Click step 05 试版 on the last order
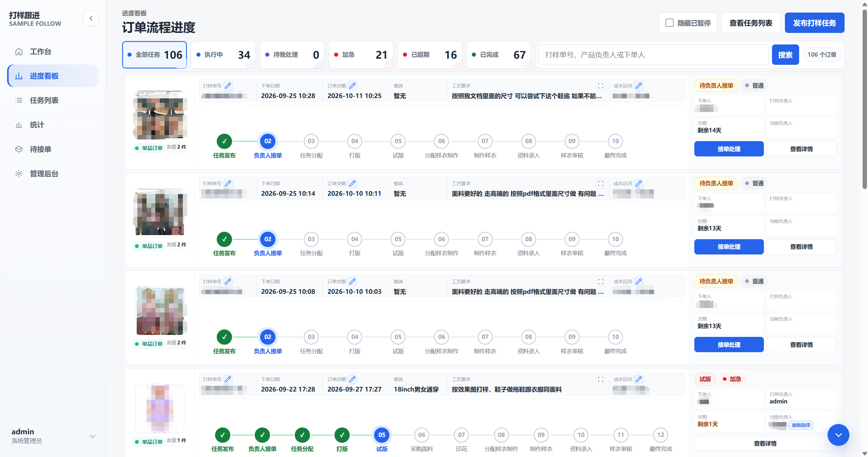This screenshot has height=457, width=868. (382, 435)
